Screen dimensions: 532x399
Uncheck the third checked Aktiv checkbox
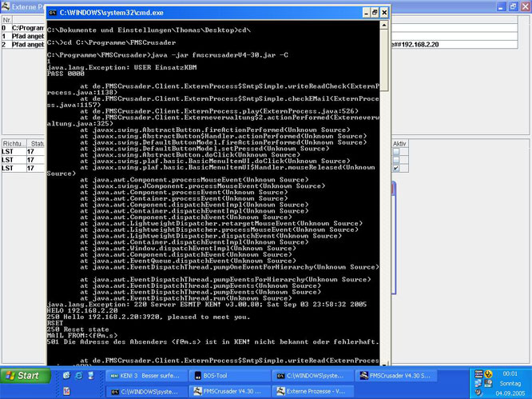pyautogui.click(x=396, y=169)
